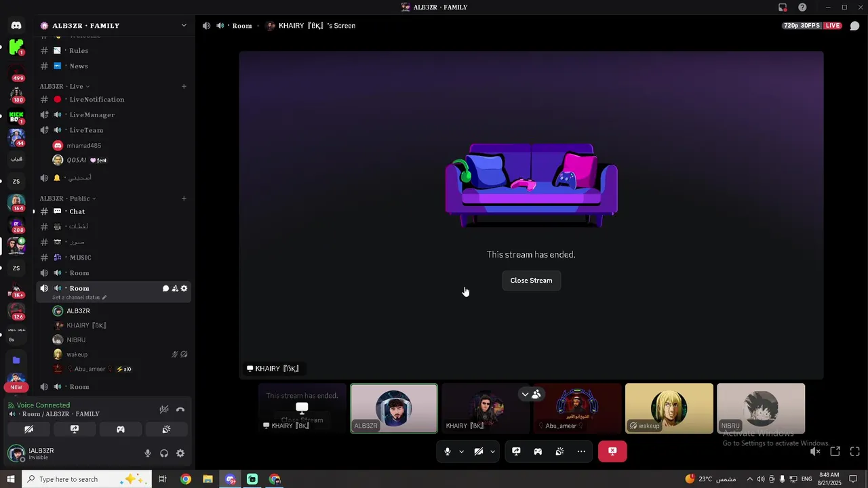Screen dimensions: 868x488
Task: Open chat bubble icon on Room channel
Action: (165, 289)
